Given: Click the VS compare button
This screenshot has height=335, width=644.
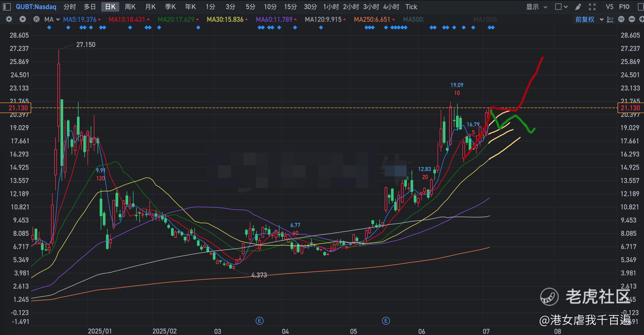Looking at the screenshot, I should click(609, 7).
